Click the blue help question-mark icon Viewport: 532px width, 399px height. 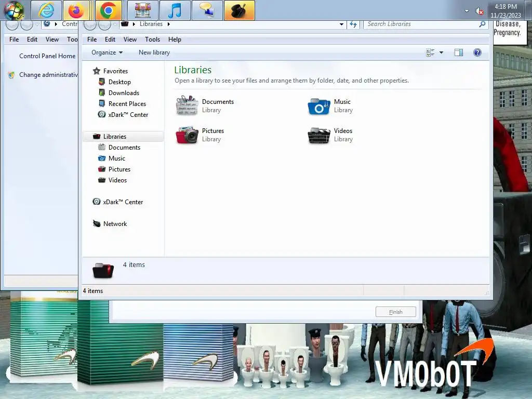(x=477, y=52)
